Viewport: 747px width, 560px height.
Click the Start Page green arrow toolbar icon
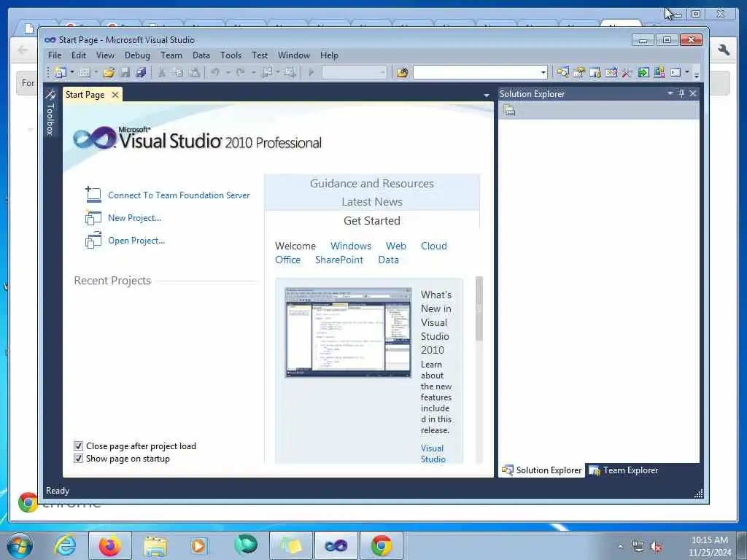tap(643, 72)
